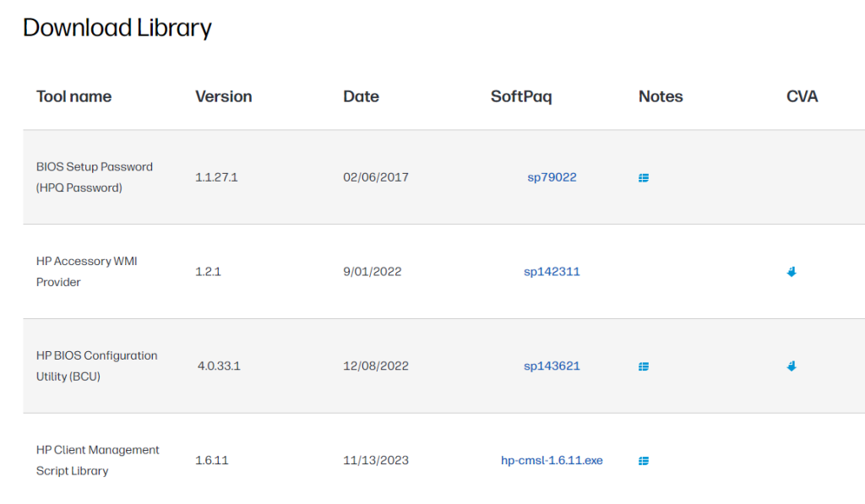
Task: Select HP Accessory WMI Provider tool name
Action: 87,271
